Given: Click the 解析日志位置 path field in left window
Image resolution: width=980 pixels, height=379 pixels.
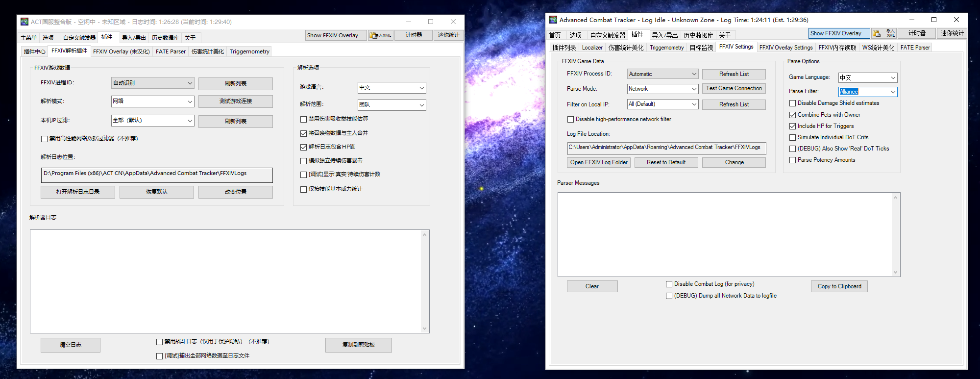Looking at the screenshot, I should [157, 175].
